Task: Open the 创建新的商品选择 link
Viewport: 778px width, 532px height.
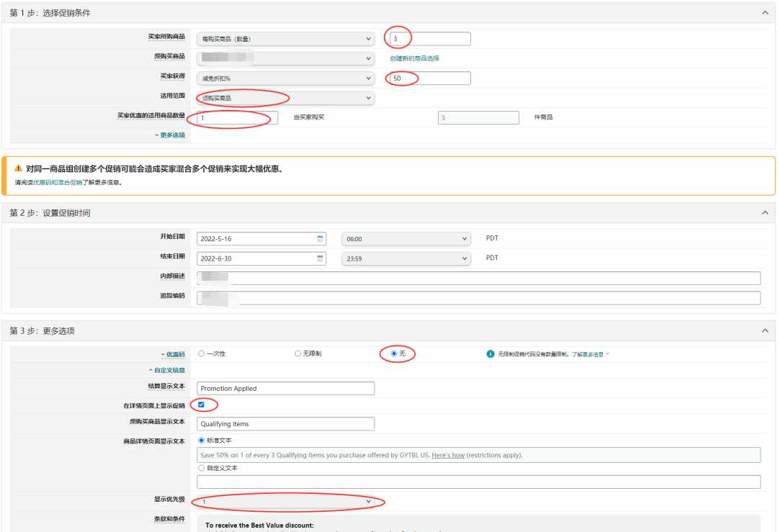Action: pyautogui.click(x=414, y=58)
